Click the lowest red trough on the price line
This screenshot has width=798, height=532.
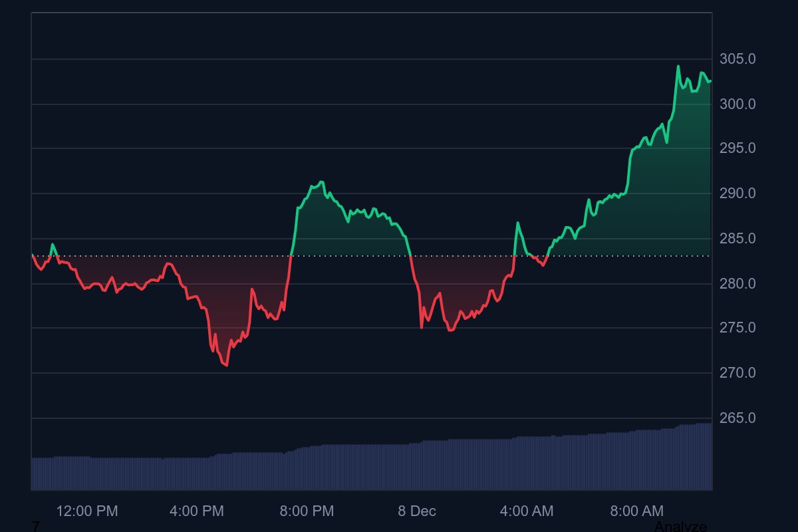point(227,365)
